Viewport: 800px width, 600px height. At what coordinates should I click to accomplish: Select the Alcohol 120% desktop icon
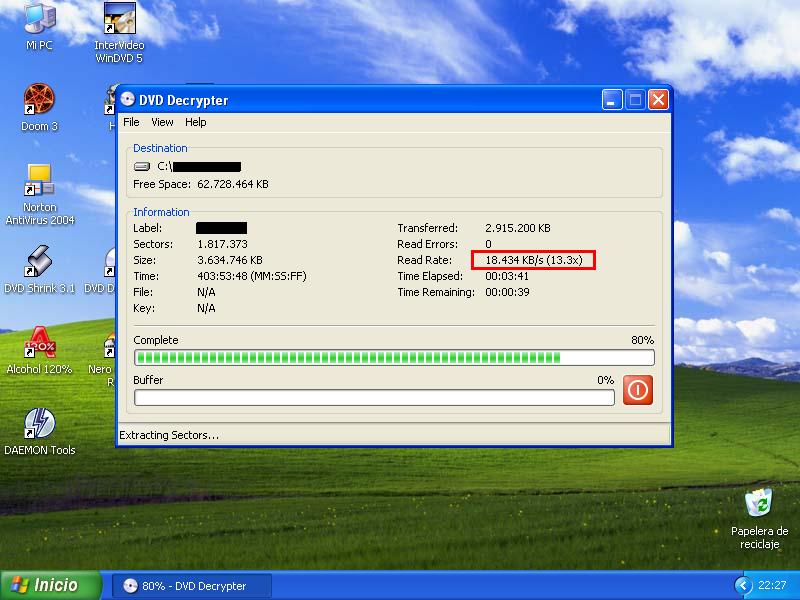[39, 342]
